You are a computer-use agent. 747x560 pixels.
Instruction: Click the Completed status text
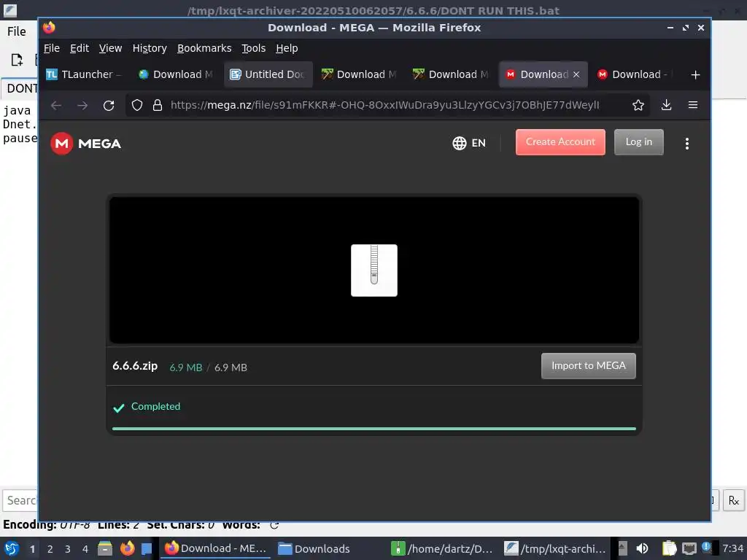click(x=156, y=407)
